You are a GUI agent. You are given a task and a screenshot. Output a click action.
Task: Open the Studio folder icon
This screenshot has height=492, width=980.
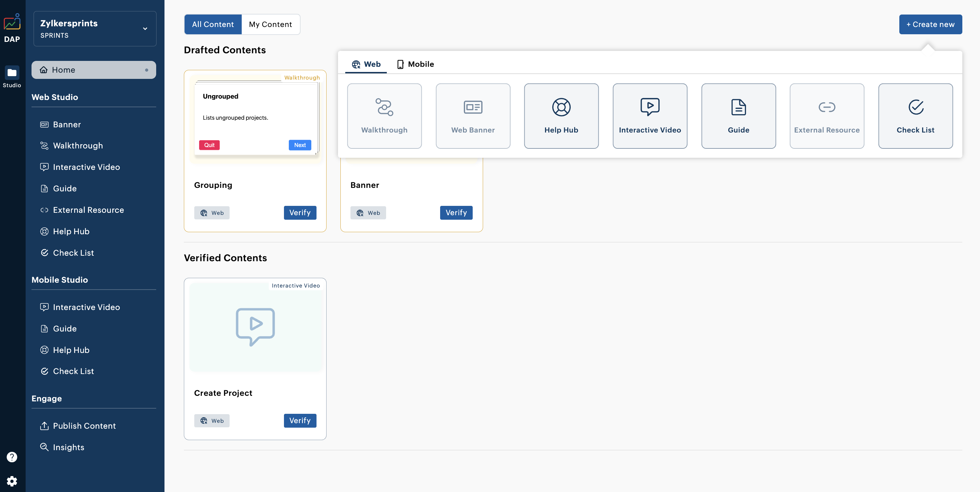click(x=12, y=73)
